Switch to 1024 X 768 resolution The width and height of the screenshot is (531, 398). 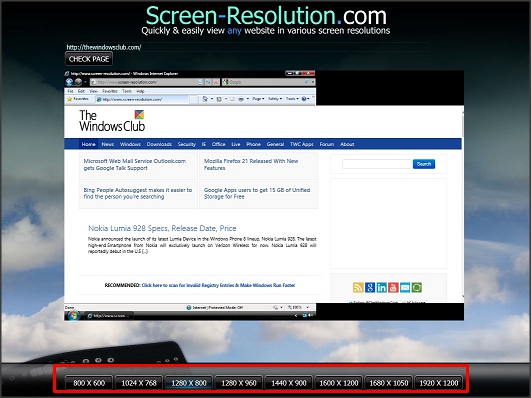139,383
